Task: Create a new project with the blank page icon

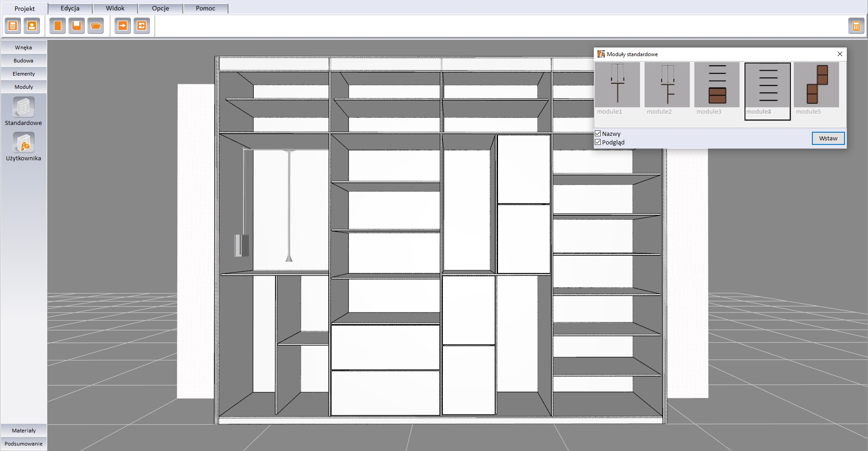Action: (x=57, y=26)
